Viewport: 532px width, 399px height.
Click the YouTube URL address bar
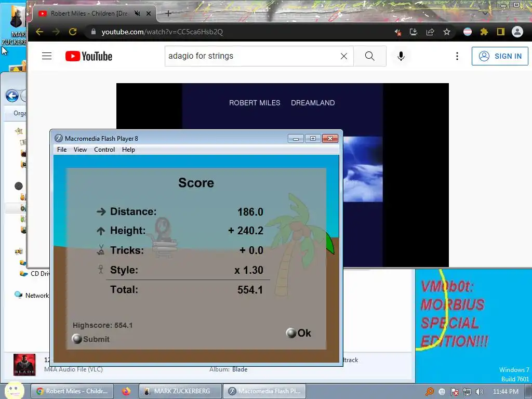[x=237, y=32]
